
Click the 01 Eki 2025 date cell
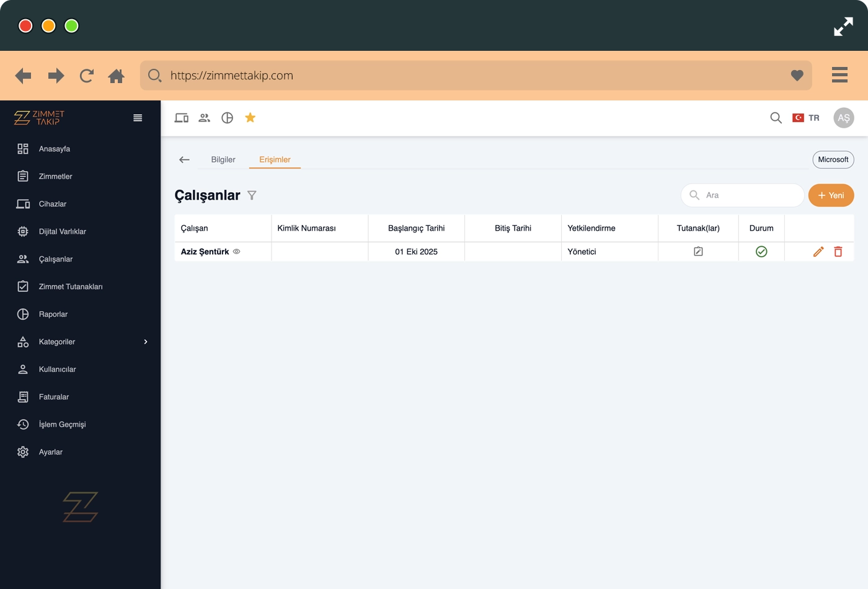[x=417, y=252]
